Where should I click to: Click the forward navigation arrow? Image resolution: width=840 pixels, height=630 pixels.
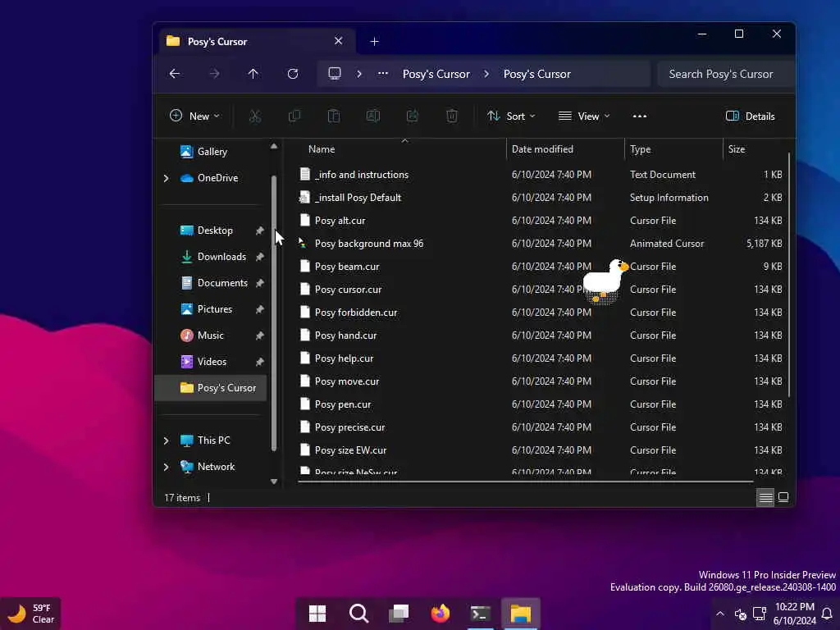tap(214, 74)
